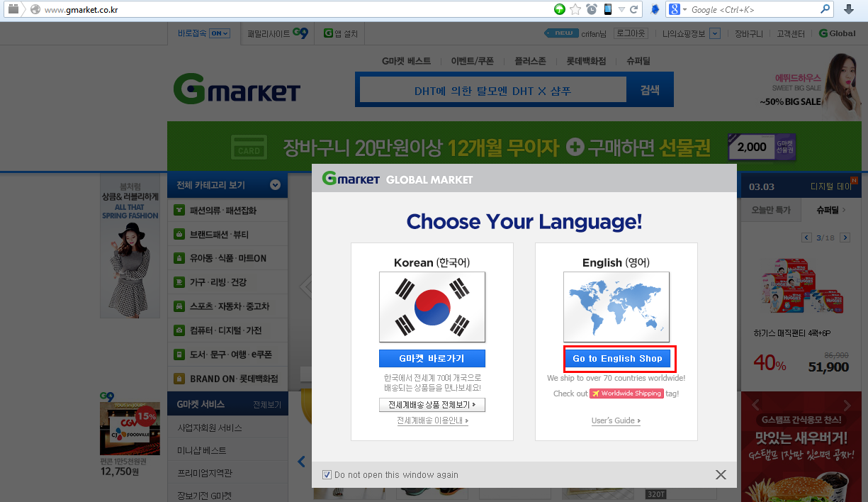Select the 스포츠·자동차·중고차 category
This screenshot has height=502, width=868.
coord(227,306)
